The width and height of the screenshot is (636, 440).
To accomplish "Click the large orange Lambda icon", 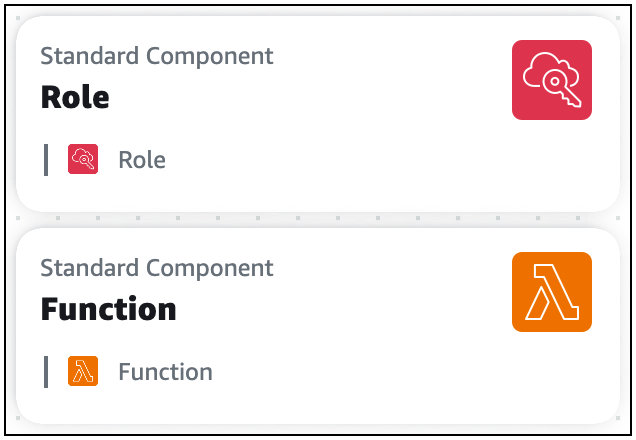I will 551,292.
